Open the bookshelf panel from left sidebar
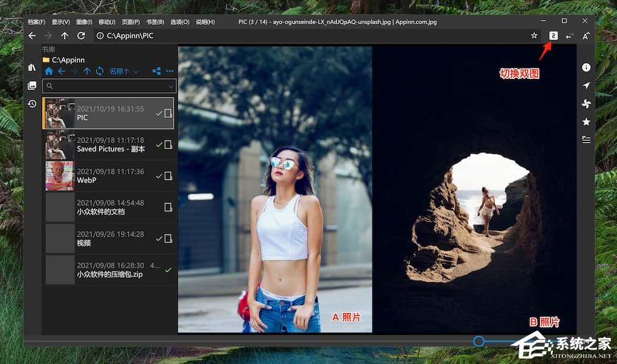The width and height of the screenshot is (617, 364). (32, 67)
